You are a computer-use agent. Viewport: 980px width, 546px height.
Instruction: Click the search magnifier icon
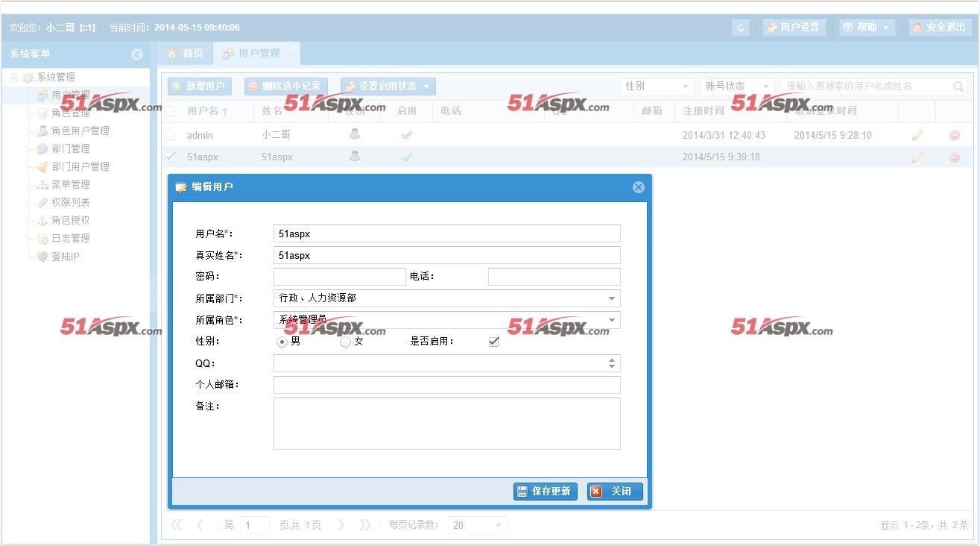958,87
